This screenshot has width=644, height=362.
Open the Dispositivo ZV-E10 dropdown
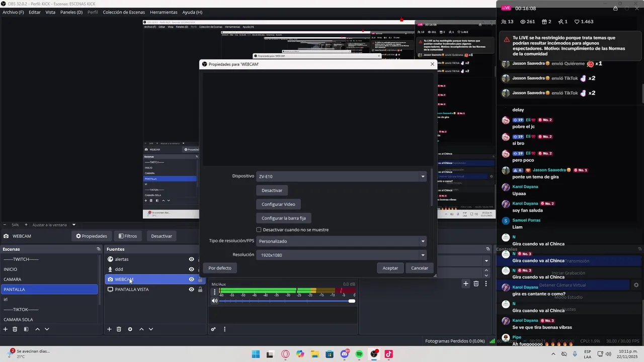coord(342,176)
